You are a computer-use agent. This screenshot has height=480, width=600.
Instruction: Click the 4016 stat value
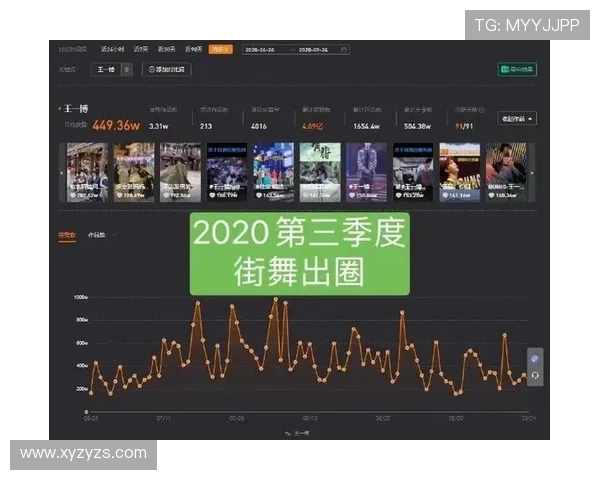(259, 126)
